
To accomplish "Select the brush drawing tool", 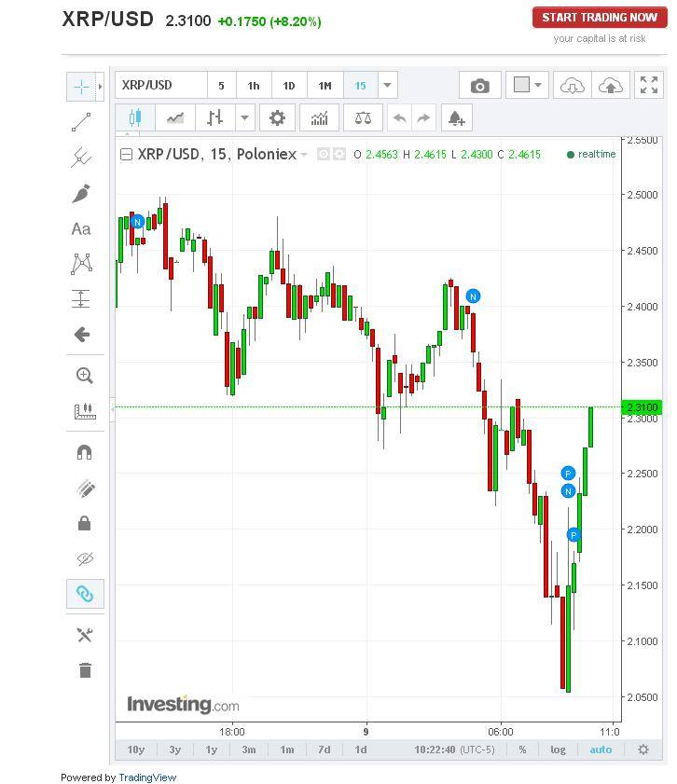I will (81, 194).
